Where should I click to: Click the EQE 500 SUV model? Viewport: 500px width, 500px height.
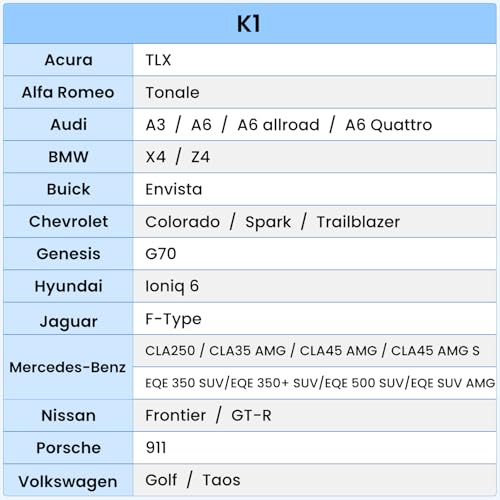[364, 383]
